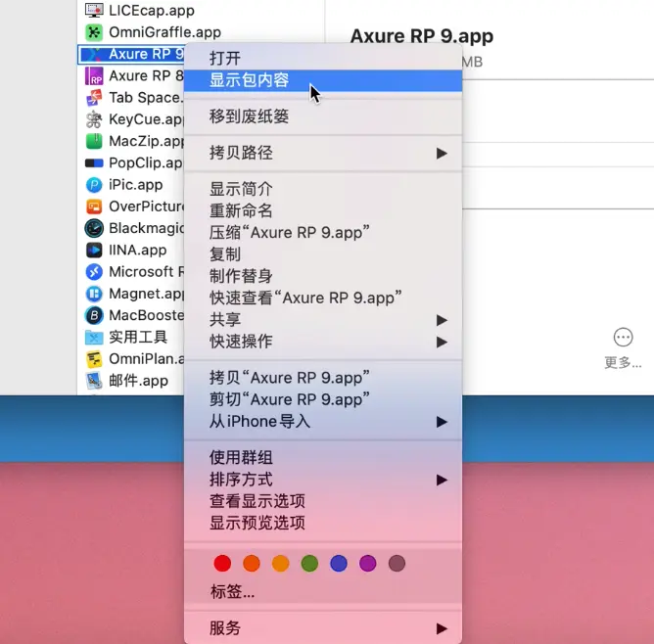
Task: Choose 制作替身 menu entry
Action: point(323,276)
